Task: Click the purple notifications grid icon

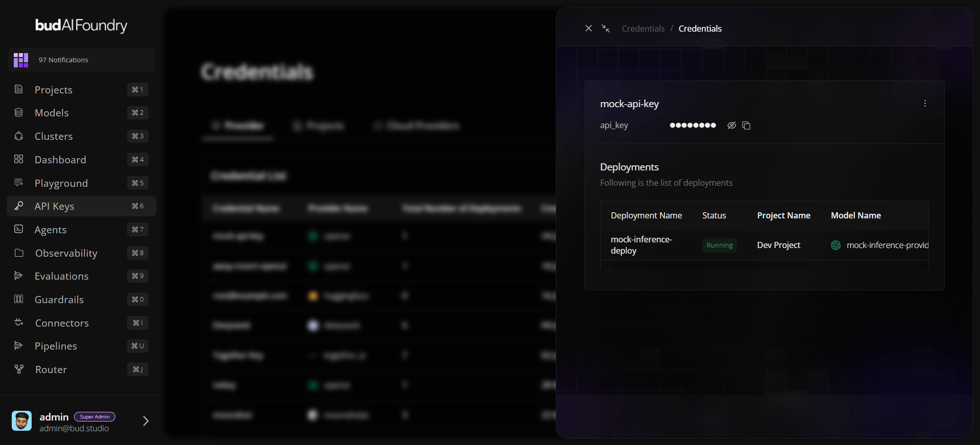Action: pyautogui.click(x=21, y=60)
